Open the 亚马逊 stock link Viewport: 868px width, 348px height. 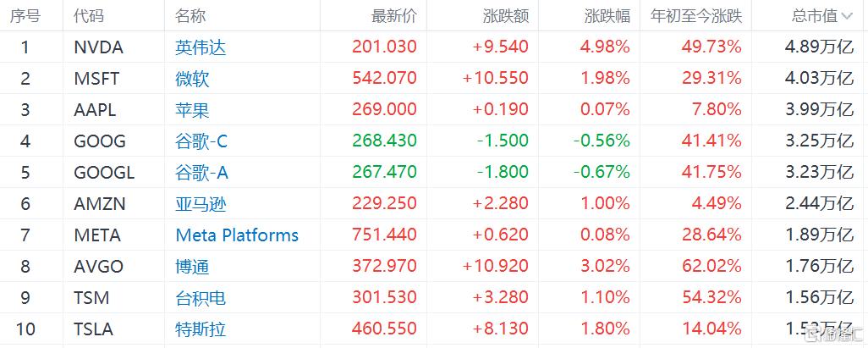point(201,204)
